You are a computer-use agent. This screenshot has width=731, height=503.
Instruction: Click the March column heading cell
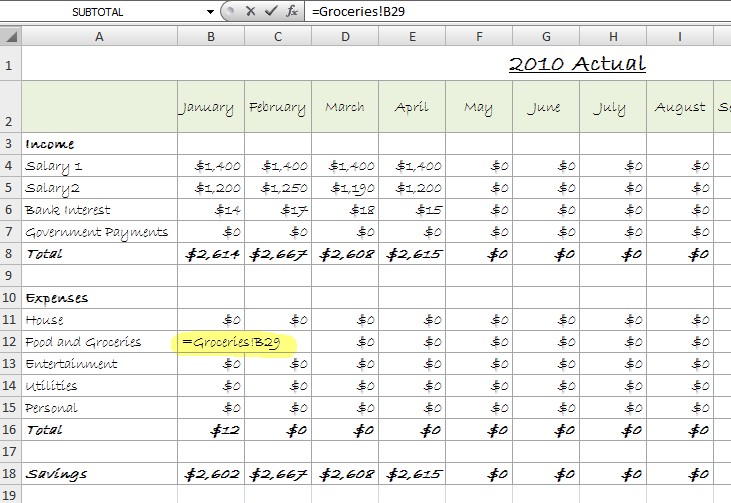345,107
